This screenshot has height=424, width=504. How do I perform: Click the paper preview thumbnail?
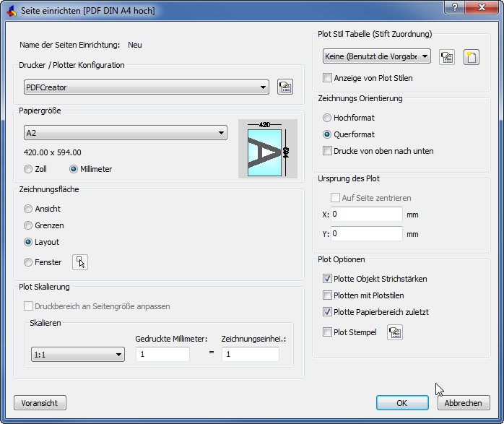pos(267,149)
